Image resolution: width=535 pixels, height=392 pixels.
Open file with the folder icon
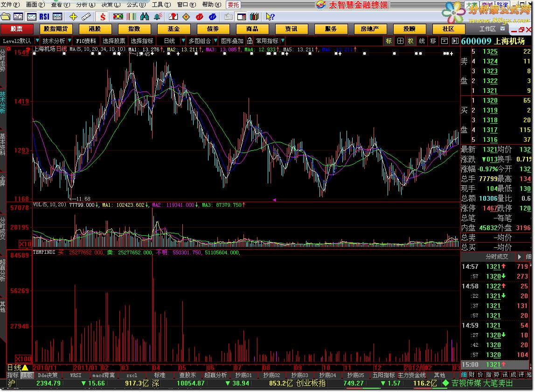5,16
